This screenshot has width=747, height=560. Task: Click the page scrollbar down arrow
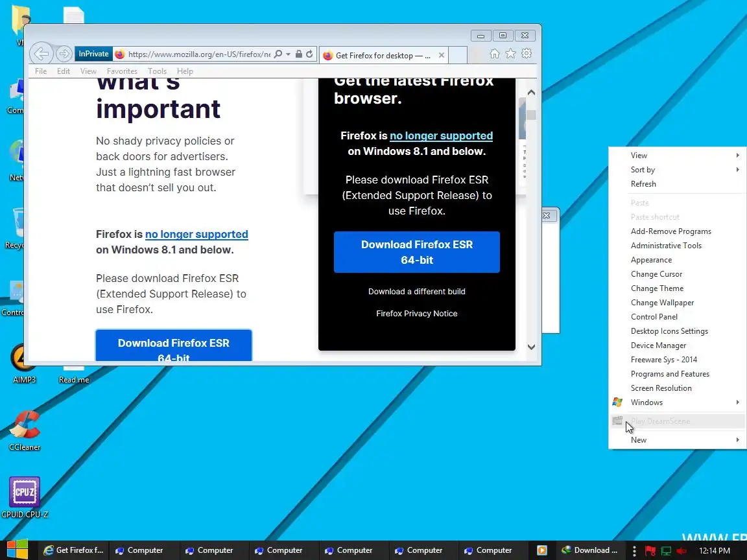(x=531, y=347)
